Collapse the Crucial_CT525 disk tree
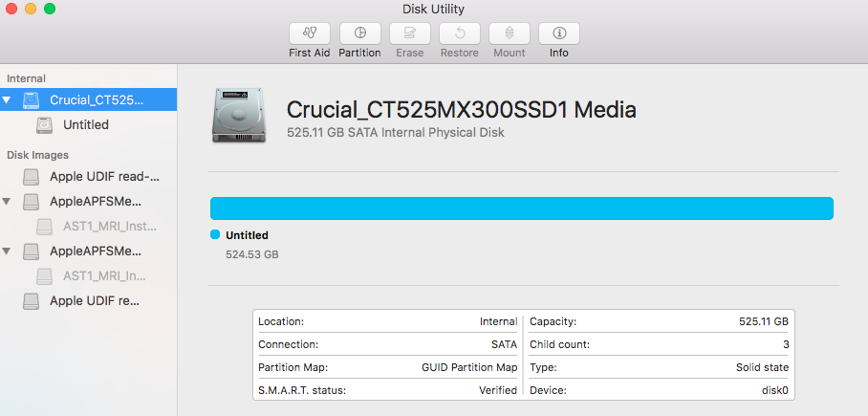The image size is (868, 416). tap(7, 100)
